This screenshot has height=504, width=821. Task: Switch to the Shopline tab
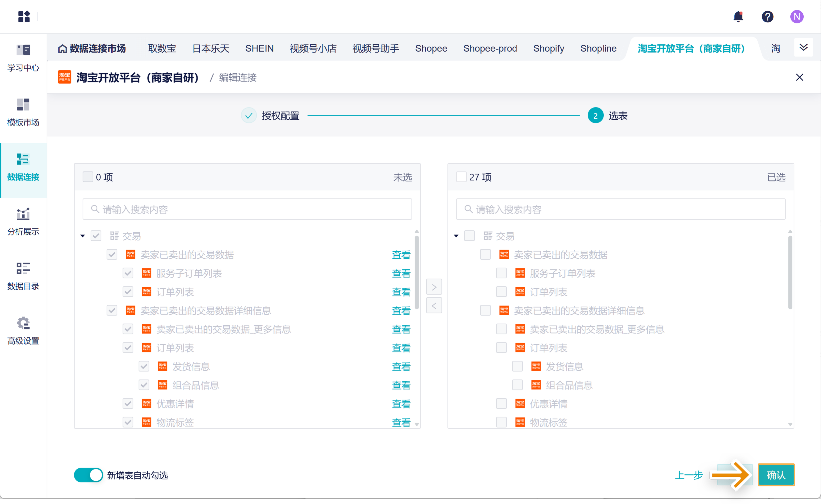coord(598,49)
